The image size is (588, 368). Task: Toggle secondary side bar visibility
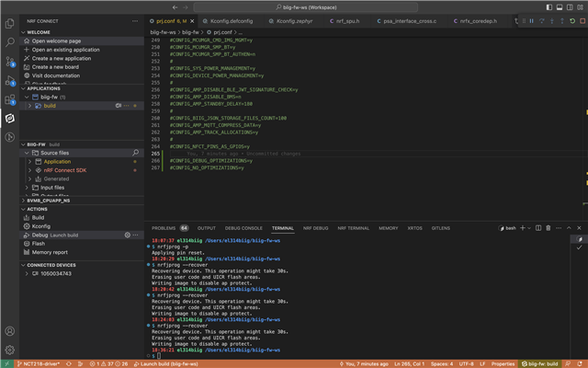570,7
